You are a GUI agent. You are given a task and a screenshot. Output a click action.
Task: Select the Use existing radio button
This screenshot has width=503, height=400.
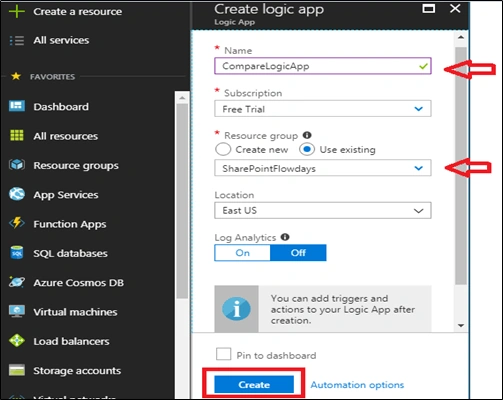pos(307,149)
